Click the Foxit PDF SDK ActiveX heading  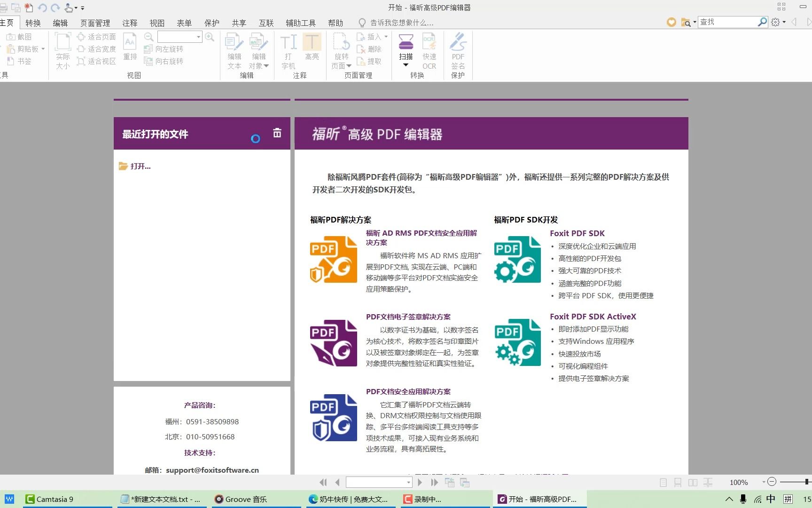click(593, 317)
